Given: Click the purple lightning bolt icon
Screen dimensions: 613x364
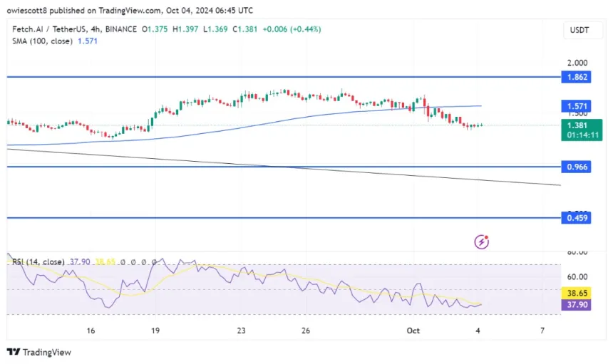Looking at the screenshot, I should (x=482, y=242).
